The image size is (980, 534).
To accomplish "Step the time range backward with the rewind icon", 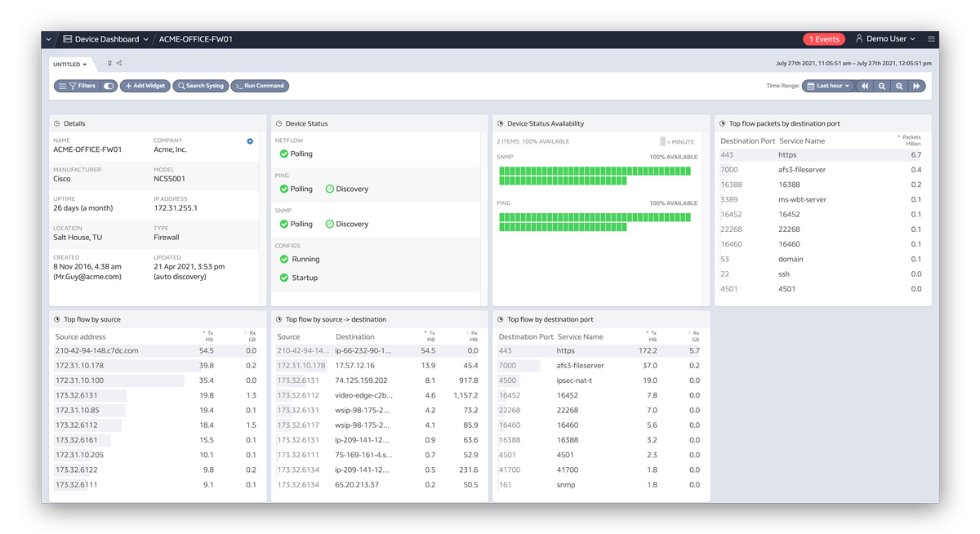I will tap(865, 86).
